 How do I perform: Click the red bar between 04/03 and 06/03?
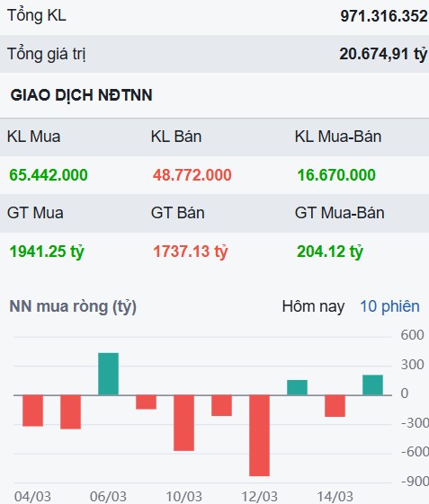(x=71, y=412)
